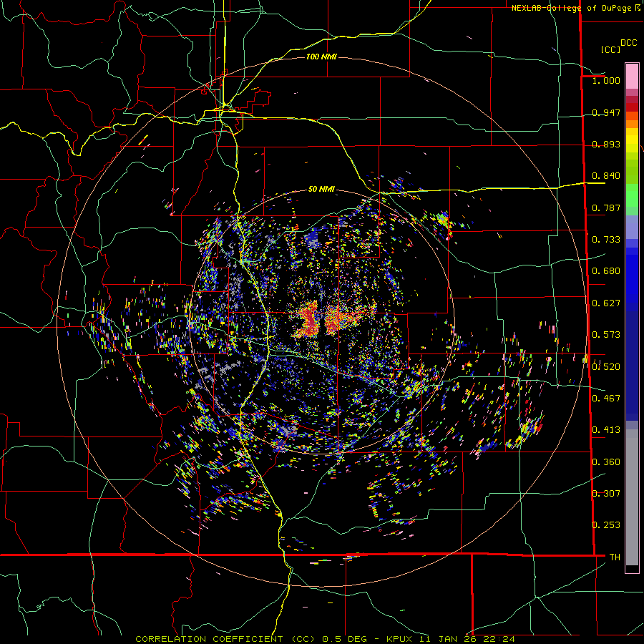Pick the pink segment of the color bar
This screenshot has height=644, width=644.
click(x=632, y=76)
